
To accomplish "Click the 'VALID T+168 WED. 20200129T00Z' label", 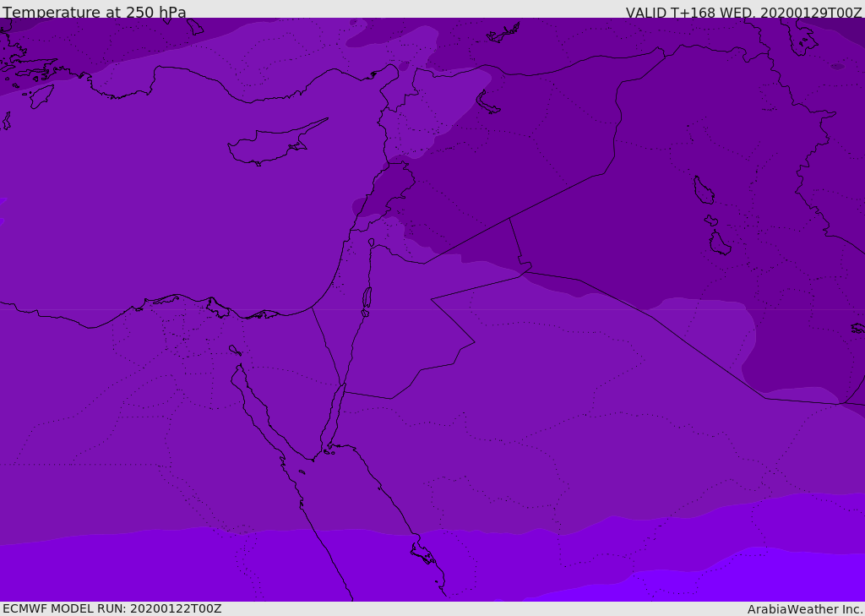I will point(743,13).
